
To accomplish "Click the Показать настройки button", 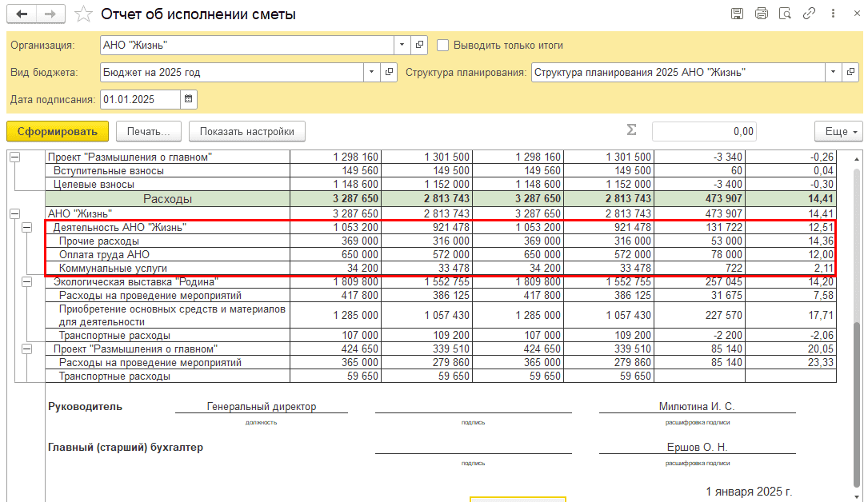I will [x=246, y=131].
